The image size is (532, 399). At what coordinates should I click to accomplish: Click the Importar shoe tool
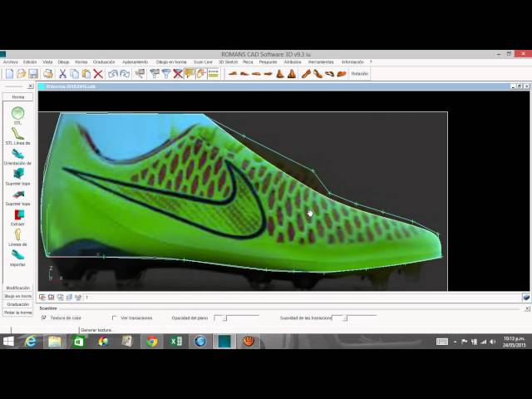tap(17, 255)
